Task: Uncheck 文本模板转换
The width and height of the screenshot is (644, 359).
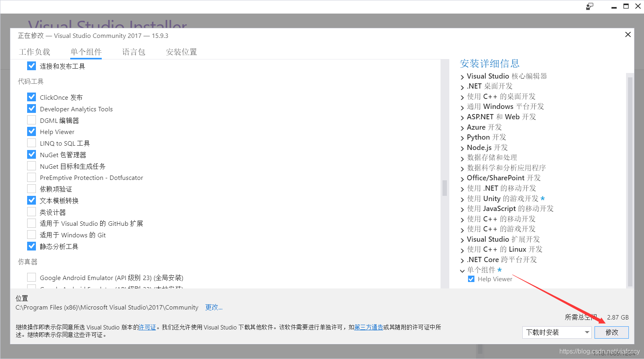Action: [x=32, y=200]
